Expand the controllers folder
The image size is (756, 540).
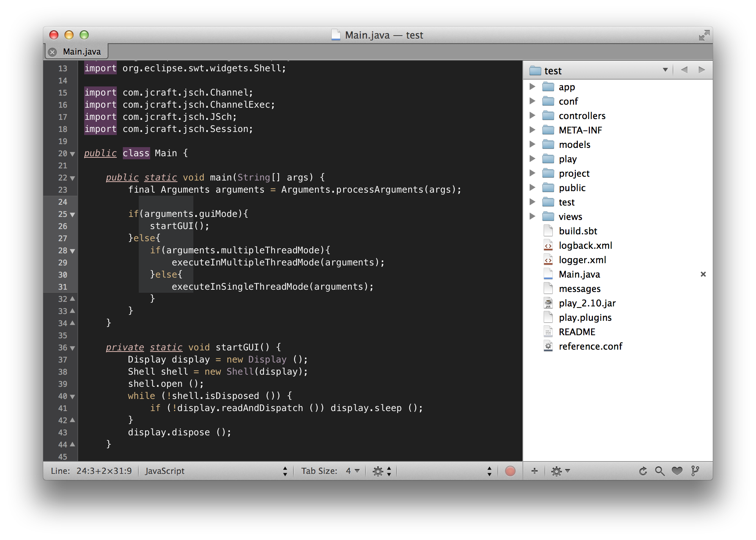coord(532,115)
